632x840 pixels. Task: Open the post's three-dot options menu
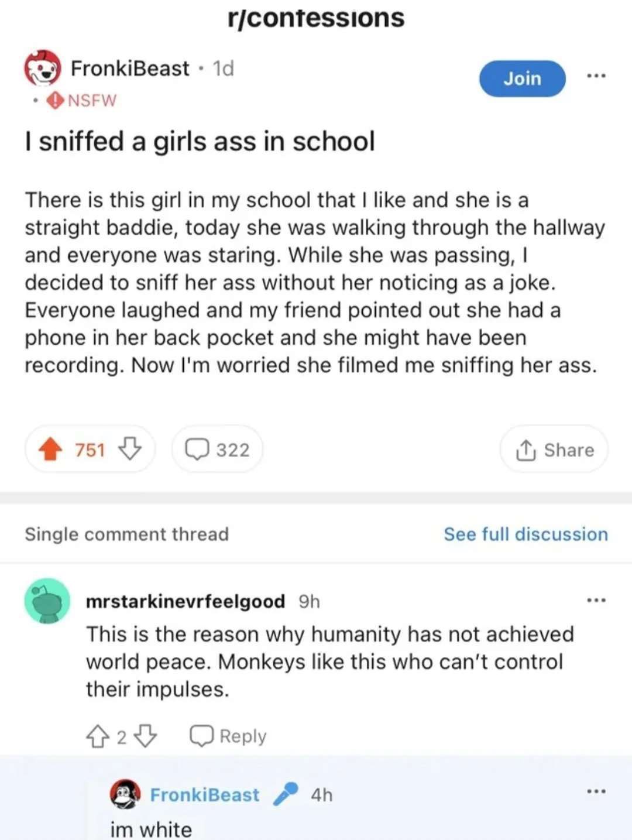click(x=596, y=76)
